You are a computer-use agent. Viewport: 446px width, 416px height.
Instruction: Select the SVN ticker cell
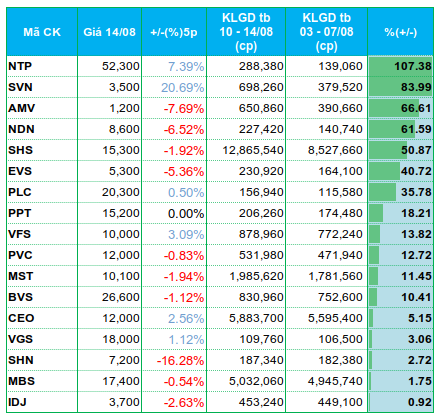point(42,87)
